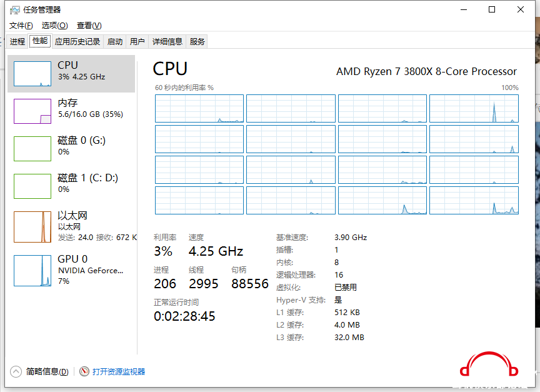Collapse view with 简略信息 arrow button
Screen dimensions: 540x392
pos(16,371)
